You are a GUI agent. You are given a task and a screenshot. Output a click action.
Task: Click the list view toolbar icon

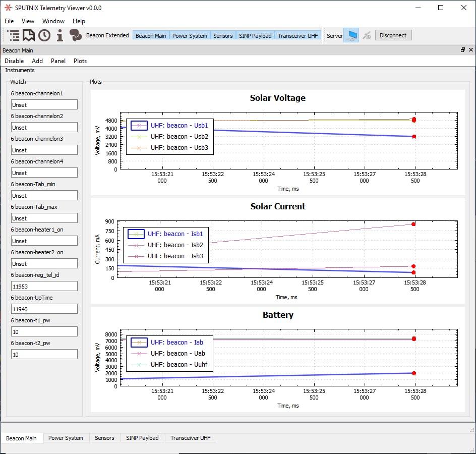(14, 35)
